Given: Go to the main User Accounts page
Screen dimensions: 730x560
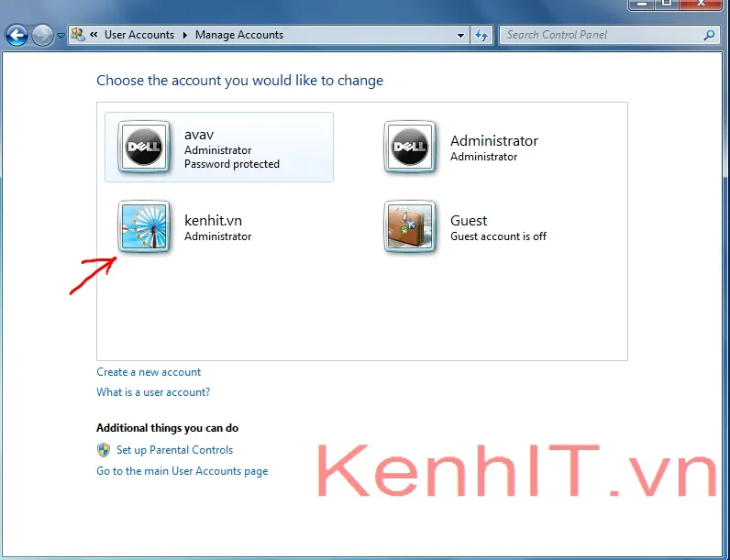Looking at the screenshot, I should pos(182,471).
